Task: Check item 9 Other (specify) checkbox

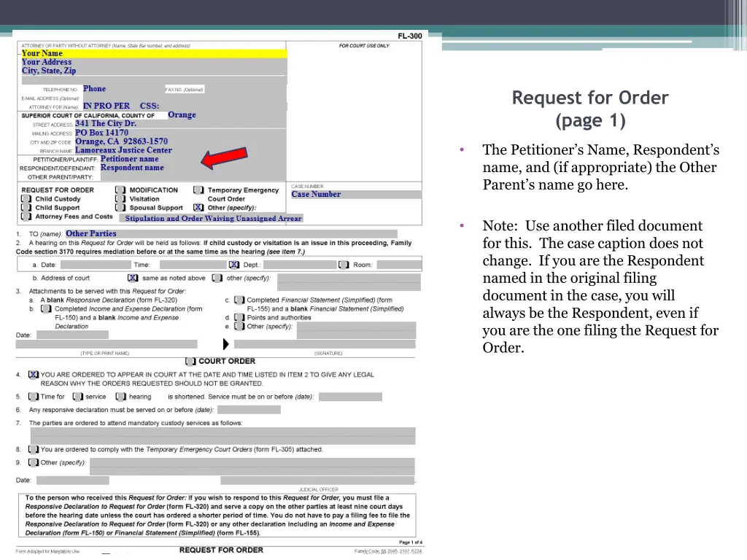Action: 34,462
